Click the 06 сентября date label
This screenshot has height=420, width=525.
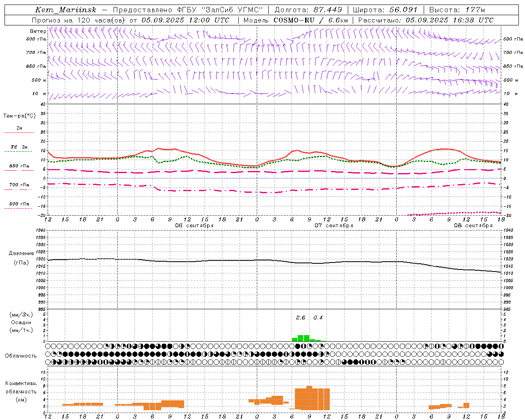[x=194, y=226]
